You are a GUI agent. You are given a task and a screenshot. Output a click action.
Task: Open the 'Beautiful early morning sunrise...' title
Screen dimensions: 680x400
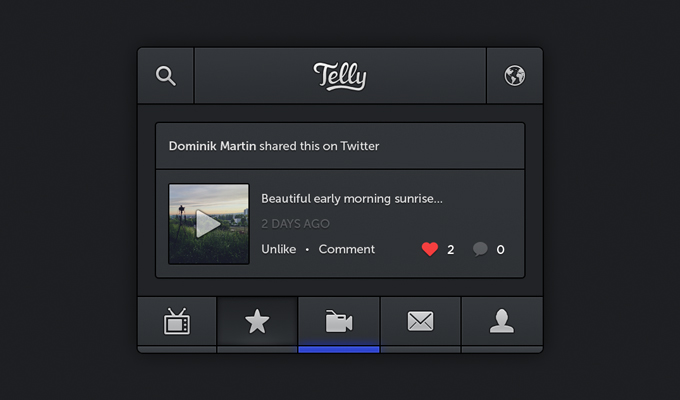[352, 198]
